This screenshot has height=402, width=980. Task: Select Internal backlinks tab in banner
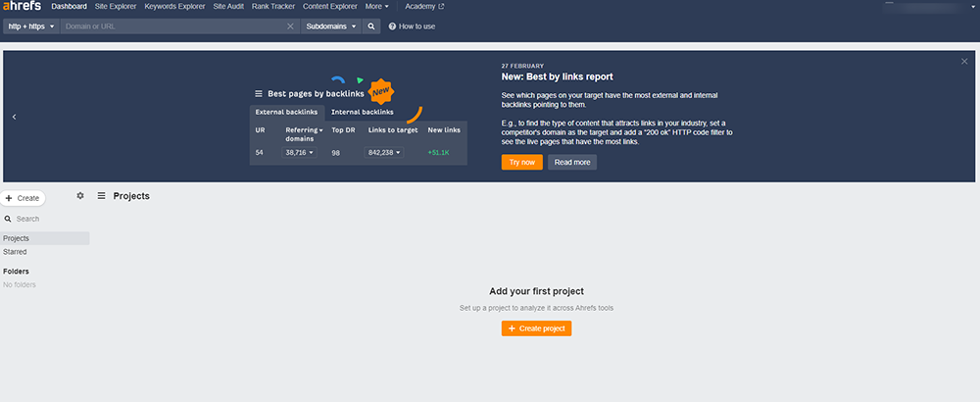tap(363, 113)
